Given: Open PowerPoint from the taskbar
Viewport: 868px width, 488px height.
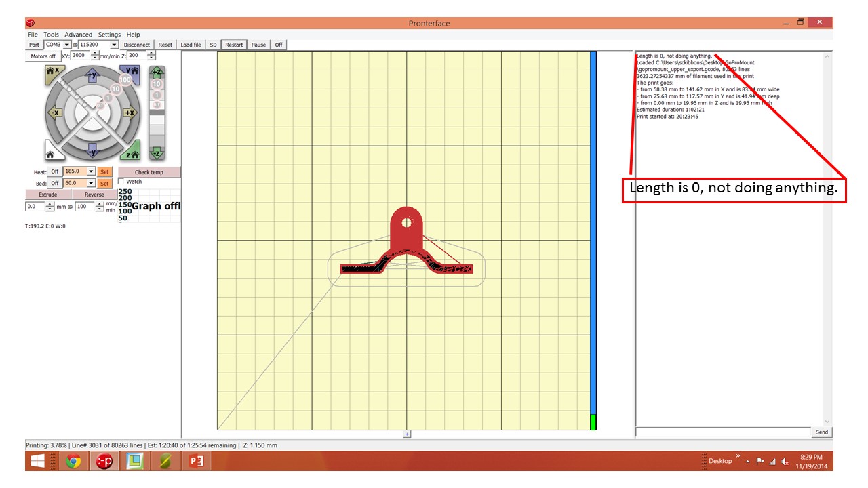Looking at the screenshot, I should click(x=197, y=462).
